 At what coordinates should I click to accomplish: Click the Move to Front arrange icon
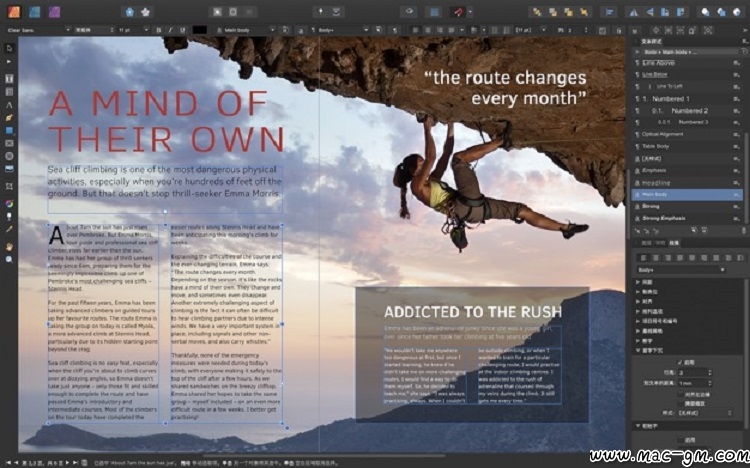[x=585, y=12]
